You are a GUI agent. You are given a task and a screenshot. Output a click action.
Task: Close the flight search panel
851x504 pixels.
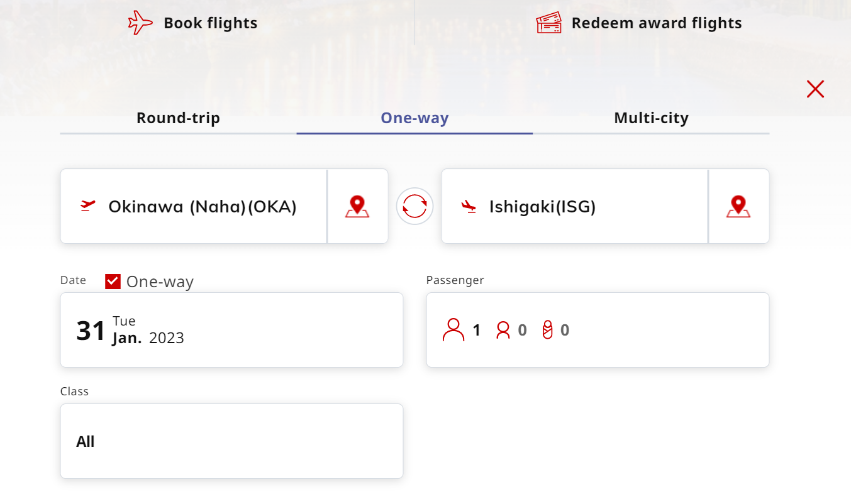[815, 89]
